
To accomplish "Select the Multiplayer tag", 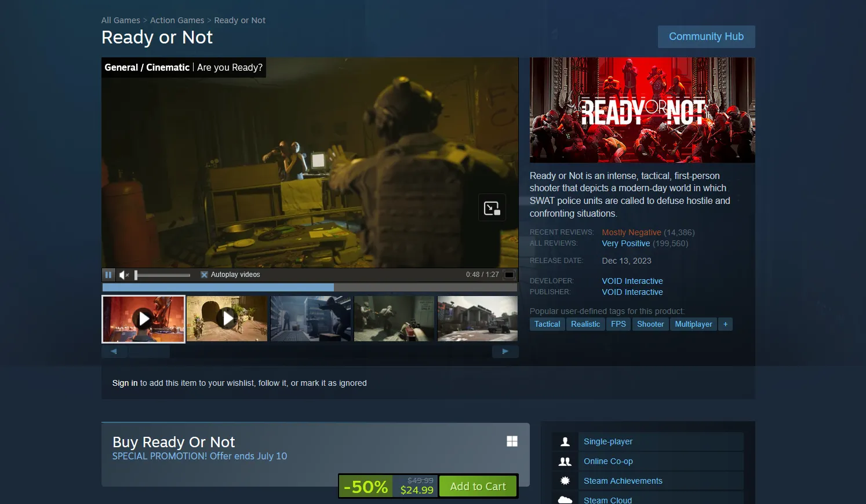I will 693,324.
